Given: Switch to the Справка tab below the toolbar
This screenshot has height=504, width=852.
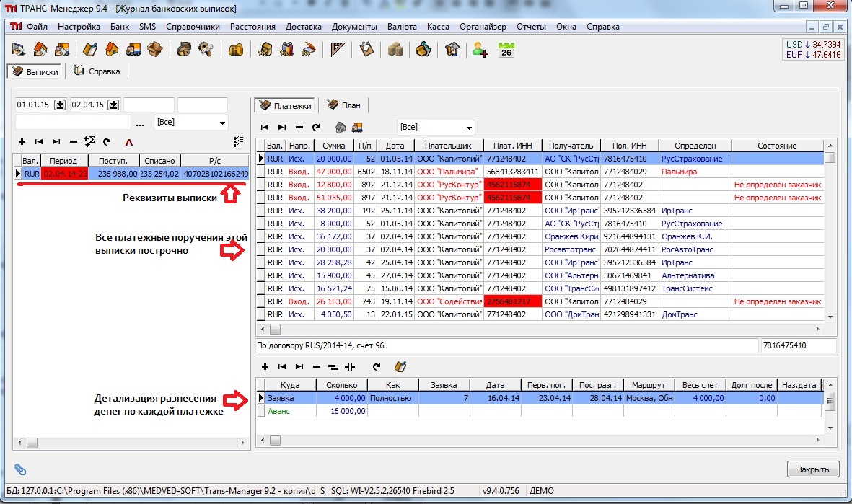Looking at the screenshot, I should [x=97, y=71].
